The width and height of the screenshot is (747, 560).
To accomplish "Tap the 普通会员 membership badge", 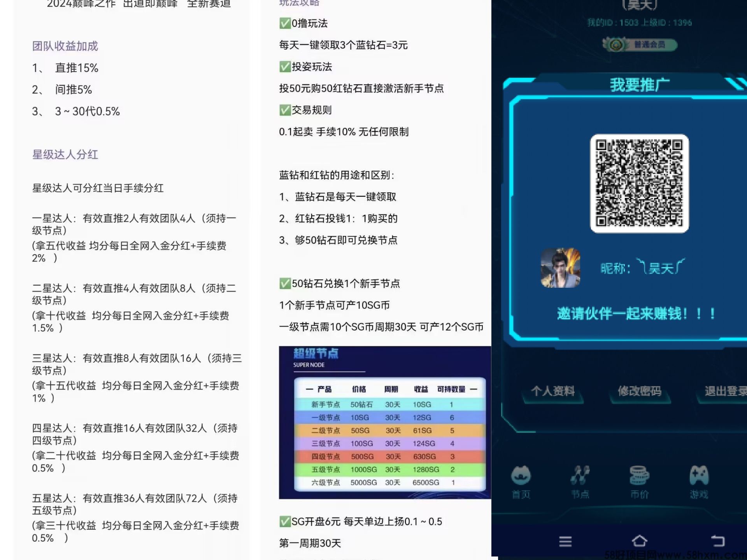I will (x=640, y=45).
